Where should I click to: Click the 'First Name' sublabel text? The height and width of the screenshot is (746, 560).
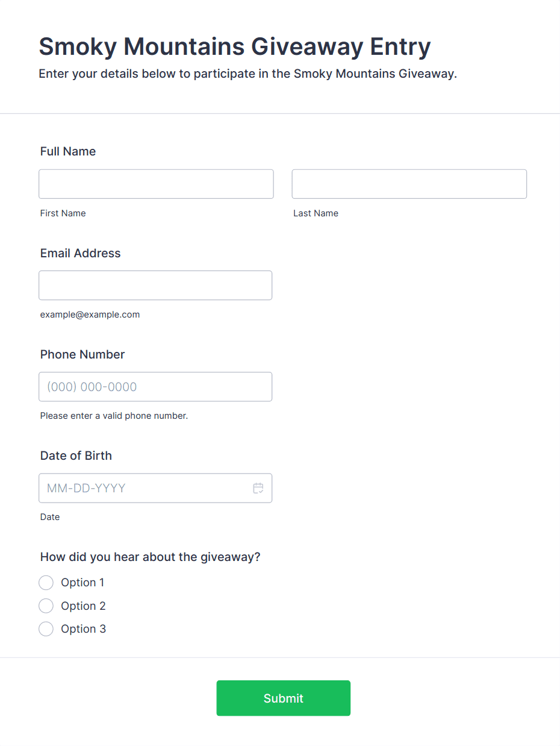click(x=63, y=213)
